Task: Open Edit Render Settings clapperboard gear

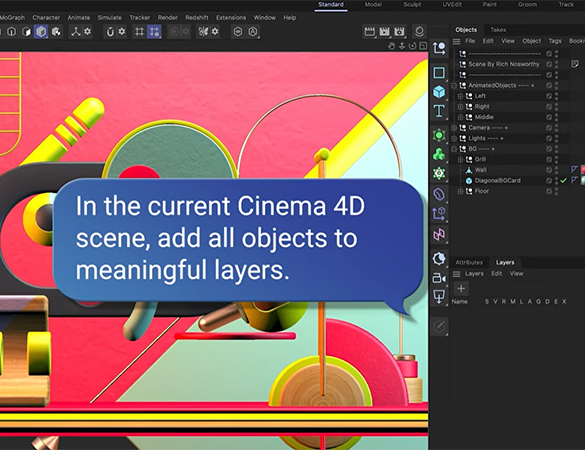Action: pos(399,32)
